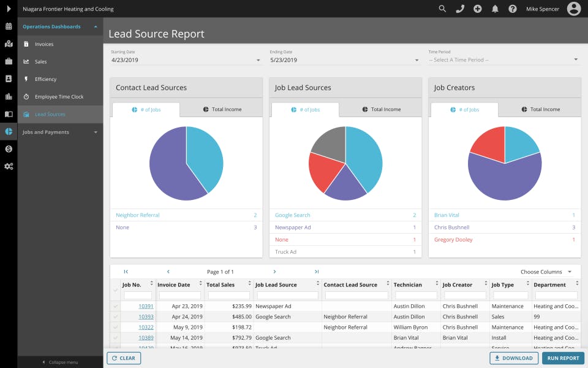This screenshot has width=588, height=368.
Task: Click the phone call icon
Action: tap(460, 9)
